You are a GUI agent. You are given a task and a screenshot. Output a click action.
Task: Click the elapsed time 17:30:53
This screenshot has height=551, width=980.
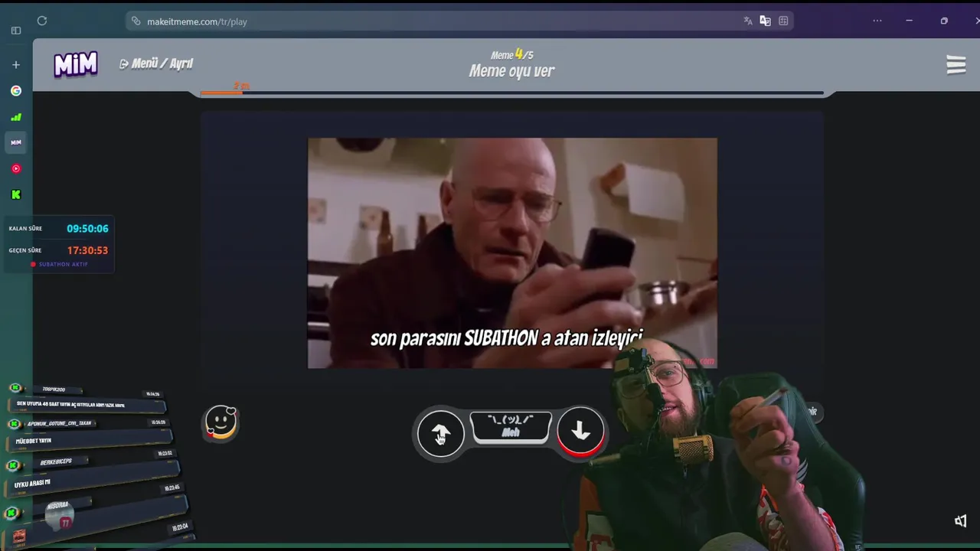click(x=87, y=250)
